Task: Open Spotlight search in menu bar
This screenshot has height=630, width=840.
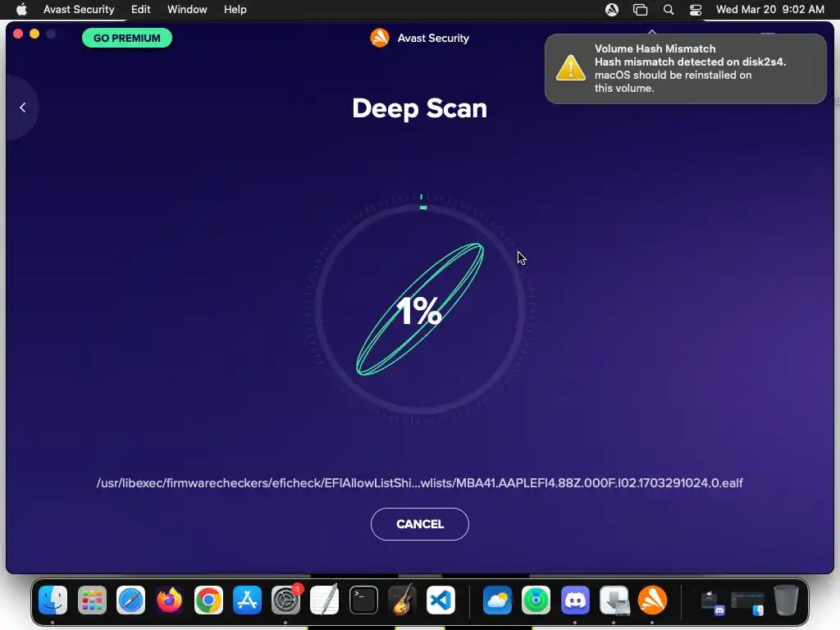Action: 668,10
